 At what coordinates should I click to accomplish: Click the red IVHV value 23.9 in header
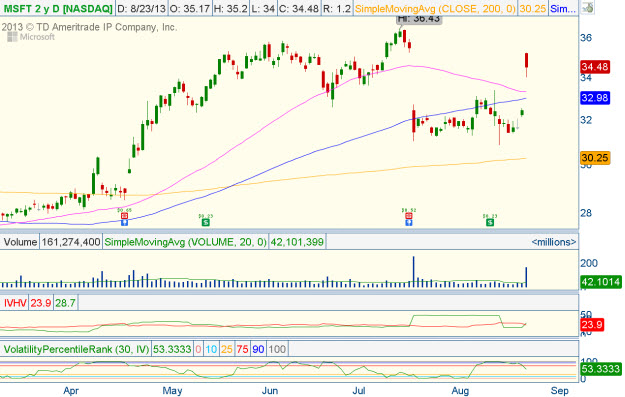[41, 303]
